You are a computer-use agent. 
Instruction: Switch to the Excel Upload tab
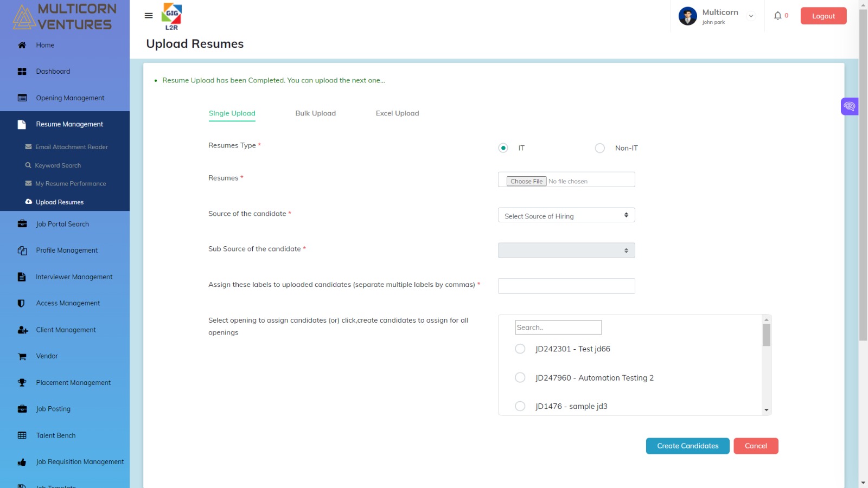[397, 113]
